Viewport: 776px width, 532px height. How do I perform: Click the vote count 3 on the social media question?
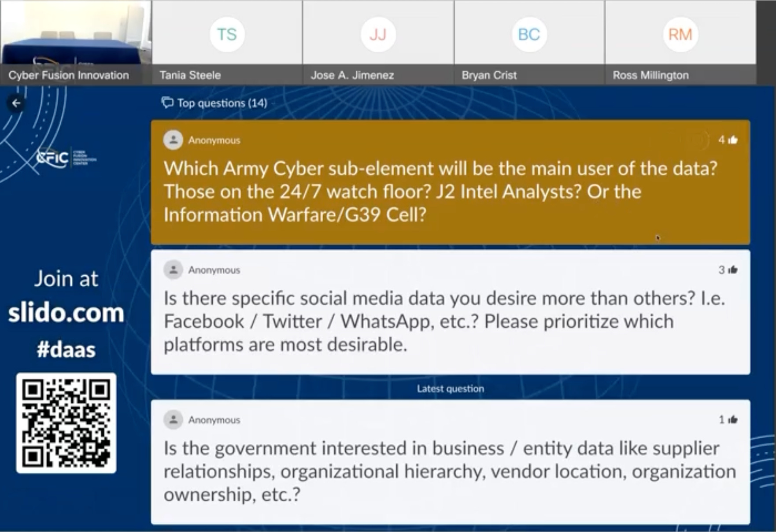(x=721, y=270)
